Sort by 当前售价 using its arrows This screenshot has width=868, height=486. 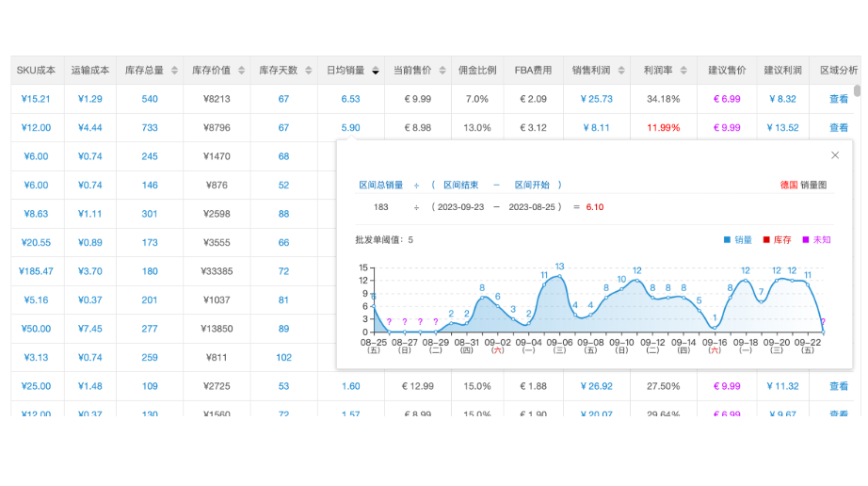click(441, 71)
